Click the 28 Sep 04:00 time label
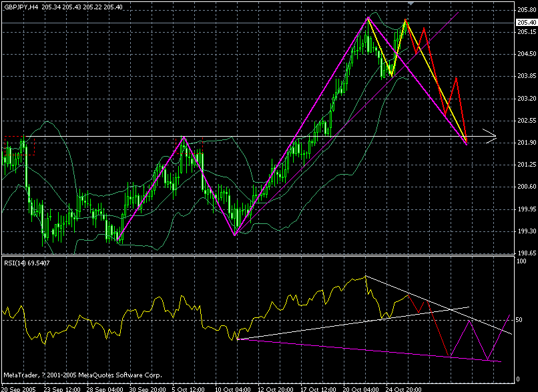This screenshot has width=538, height=392. [x=105, y=389]
